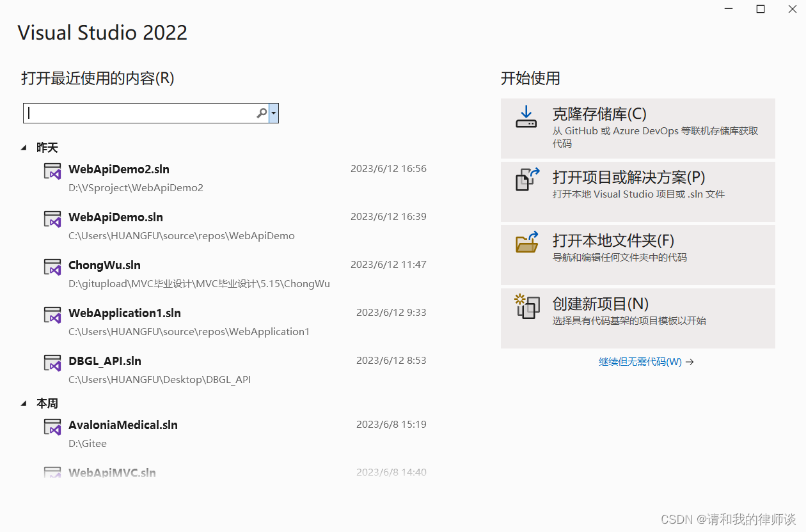Click the AvaloniaMedical.sln solution icon
This screenshot has width=806, height=532.
click(52, 426)
